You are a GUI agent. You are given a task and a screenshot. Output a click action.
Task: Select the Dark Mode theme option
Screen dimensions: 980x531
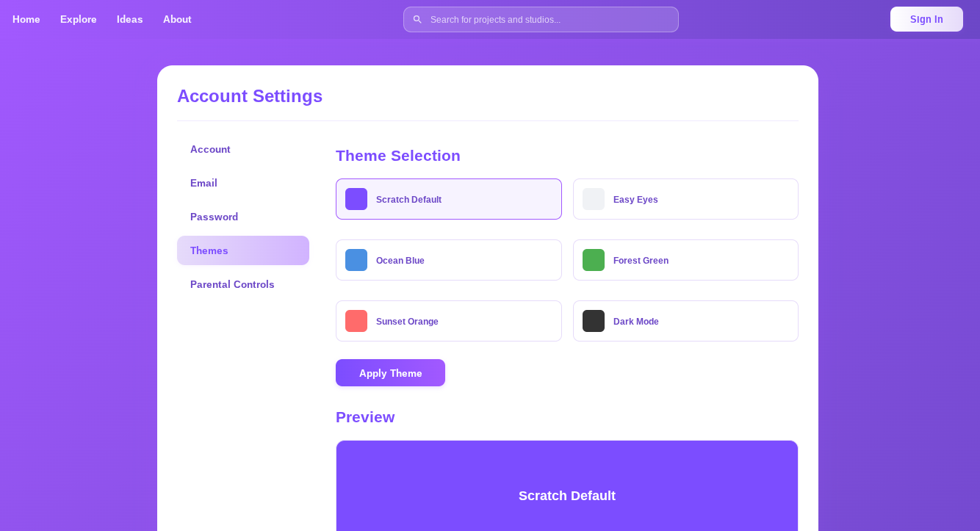click(x=685, y=320)
